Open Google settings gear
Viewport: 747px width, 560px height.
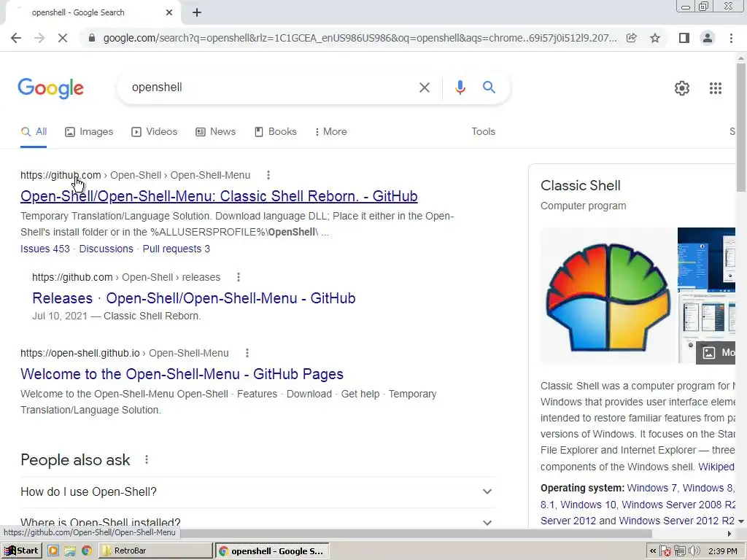click(682, 88)
